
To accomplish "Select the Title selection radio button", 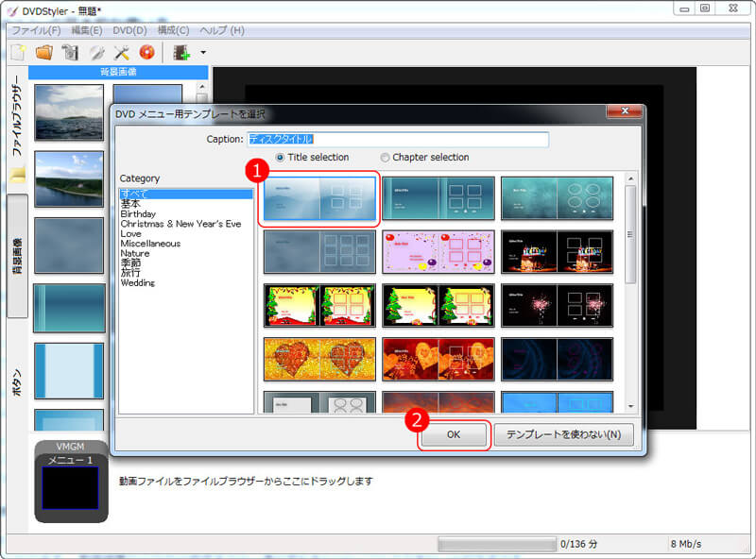I will click(281, 158).
